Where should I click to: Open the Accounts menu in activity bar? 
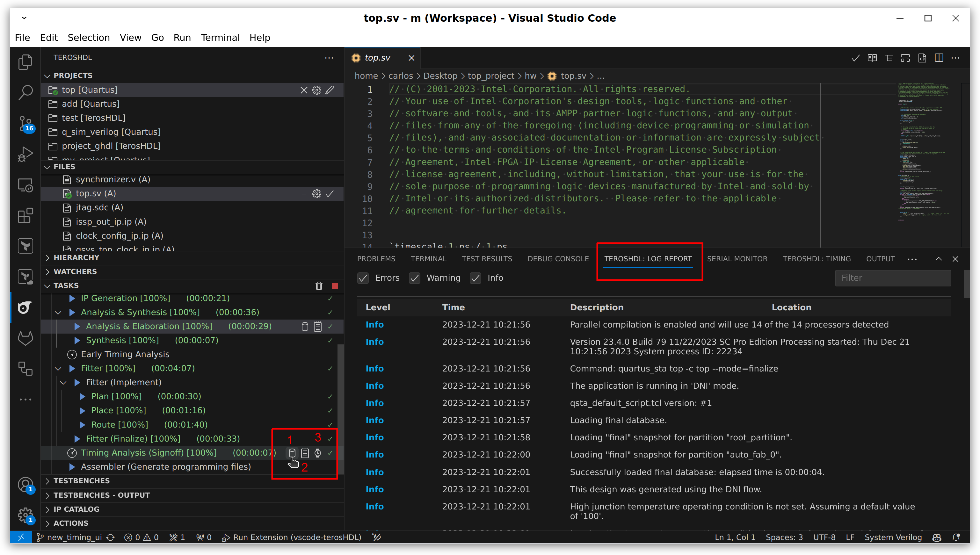25,485
